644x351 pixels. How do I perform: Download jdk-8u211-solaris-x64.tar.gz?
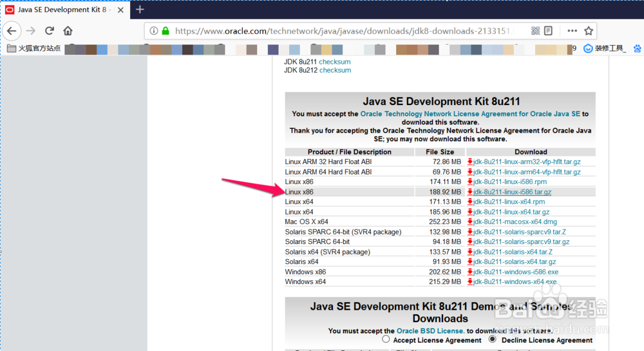pyautogui.click(x=515, y=262)
